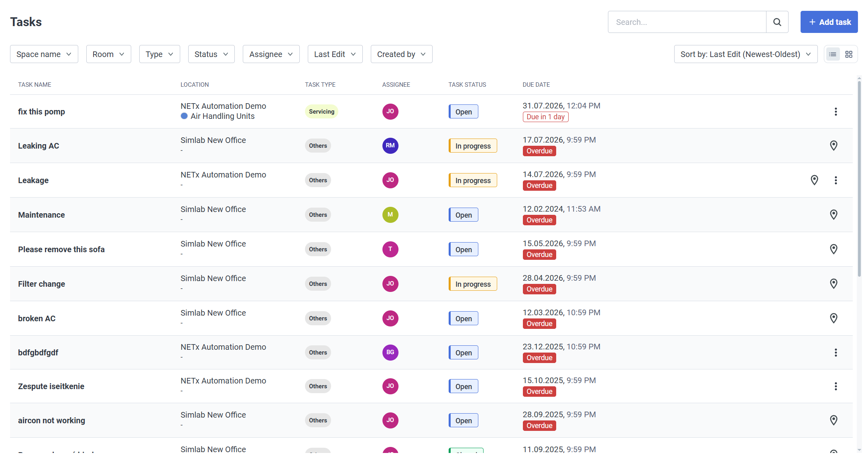868x463 pixels.
Task: Click Open status of Maintenance task
Action: tap(463, 215)
